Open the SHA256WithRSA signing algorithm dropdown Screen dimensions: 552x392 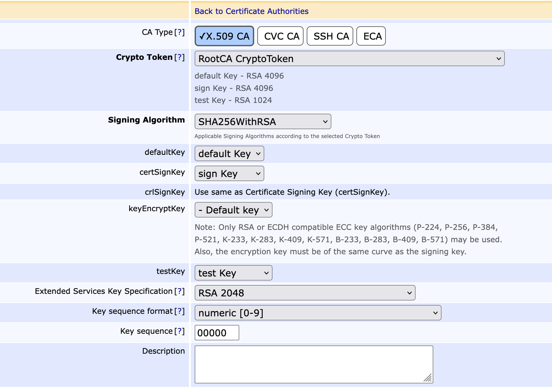(263, 122)
